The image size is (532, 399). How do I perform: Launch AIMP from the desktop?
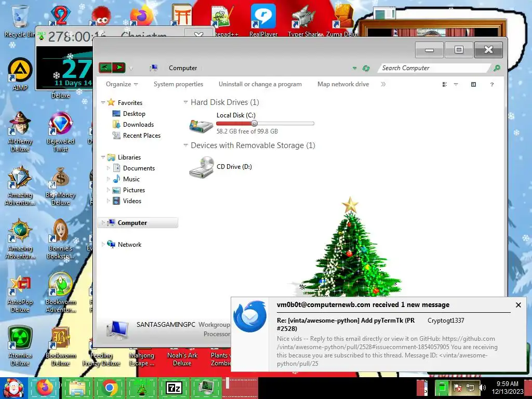click(x=20, y=74)
